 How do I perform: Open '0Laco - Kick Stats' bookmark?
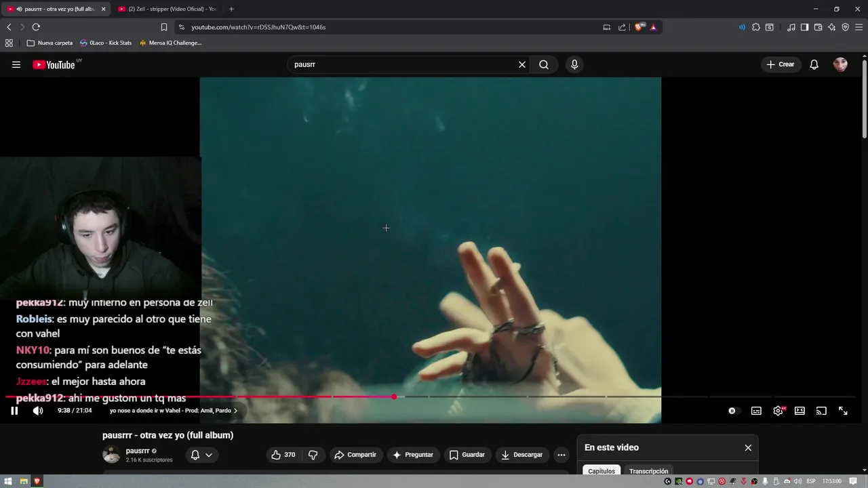click(x=106, y=43)
